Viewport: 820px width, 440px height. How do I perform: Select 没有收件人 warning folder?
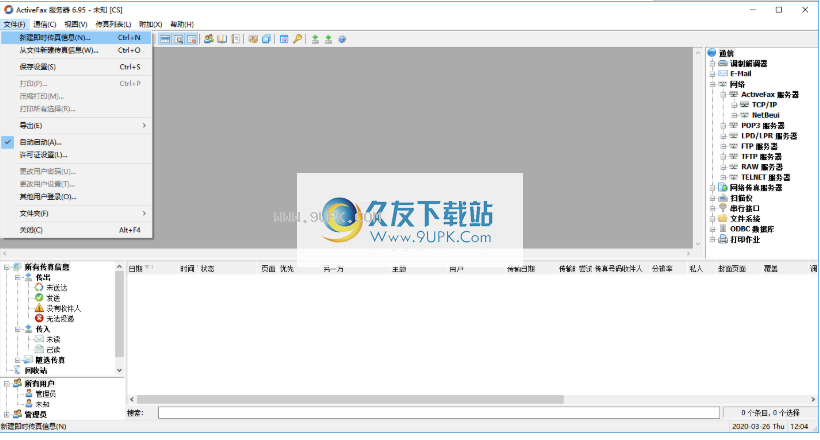point(63,309)
